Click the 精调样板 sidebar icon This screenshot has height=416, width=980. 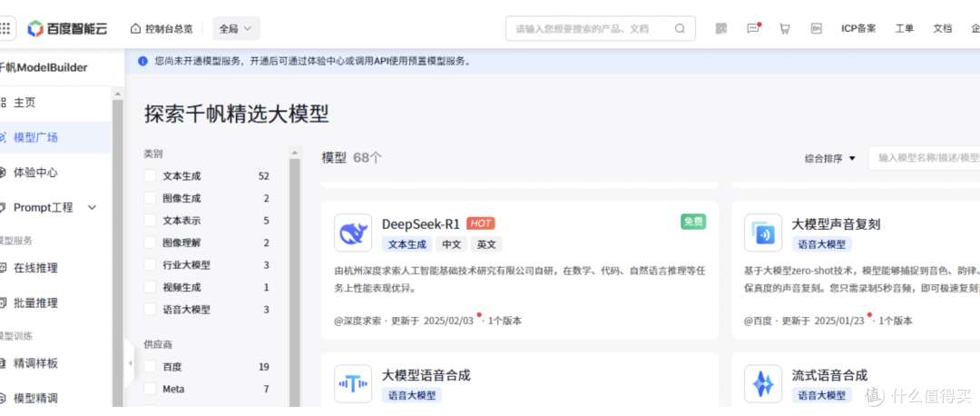click(3, 363)
